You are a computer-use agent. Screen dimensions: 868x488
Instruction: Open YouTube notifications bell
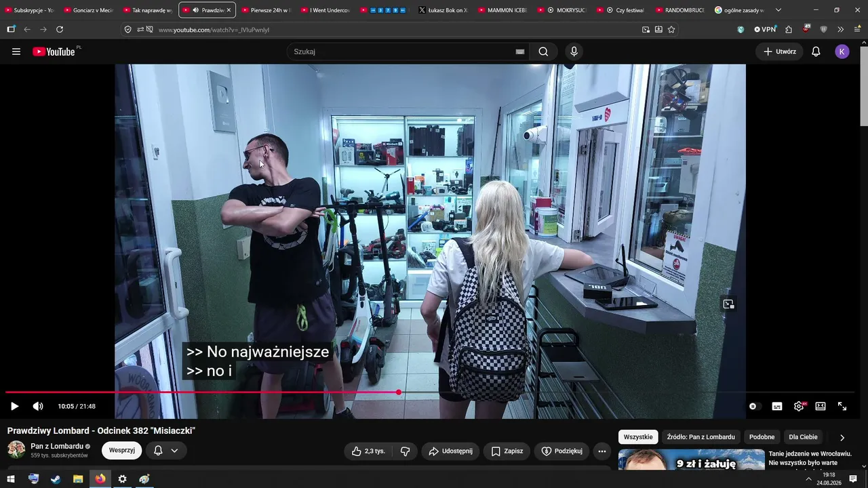point(816,52)
